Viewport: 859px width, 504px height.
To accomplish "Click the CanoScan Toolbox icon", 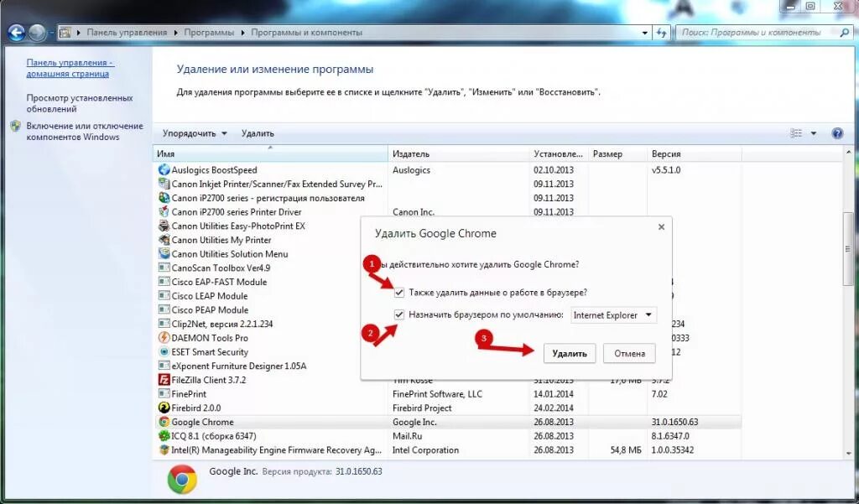I will pos(164,268).
